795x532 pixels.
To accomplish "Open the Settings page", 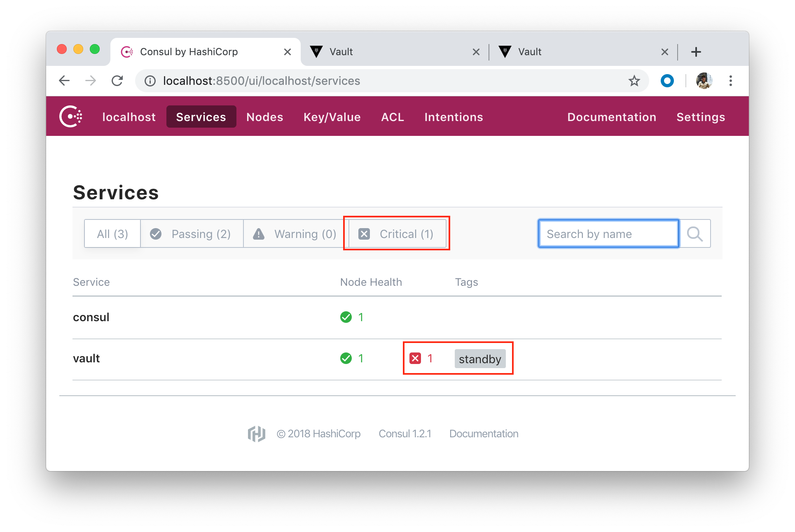I will (701, 117).
